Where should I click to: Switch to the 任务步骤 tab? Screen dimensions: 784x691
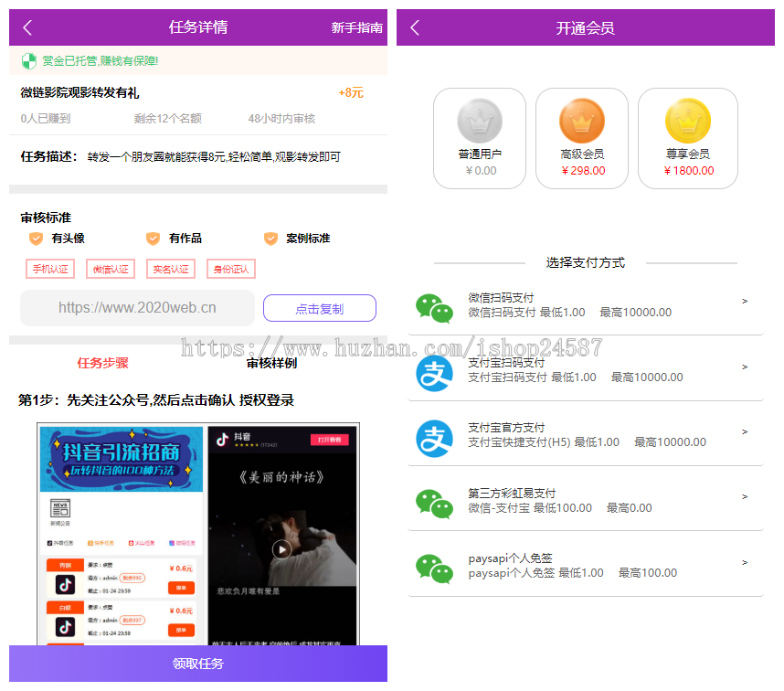102,363
